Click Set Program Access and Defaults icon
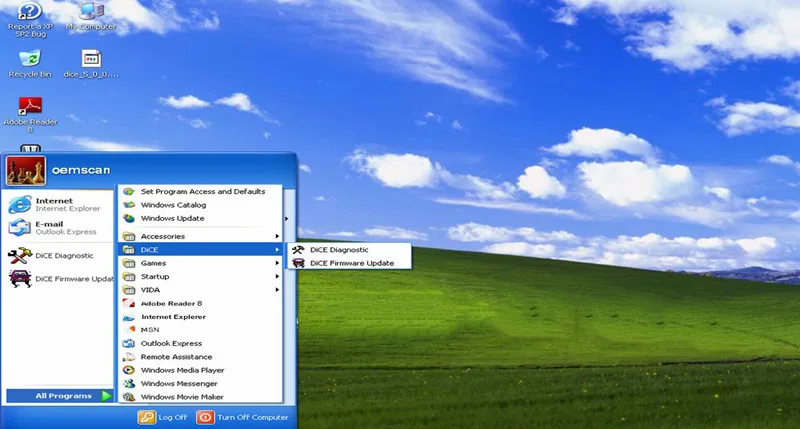The width and height of the screenshot is (800, 429). pyautogui.click(x=129, y=191)
